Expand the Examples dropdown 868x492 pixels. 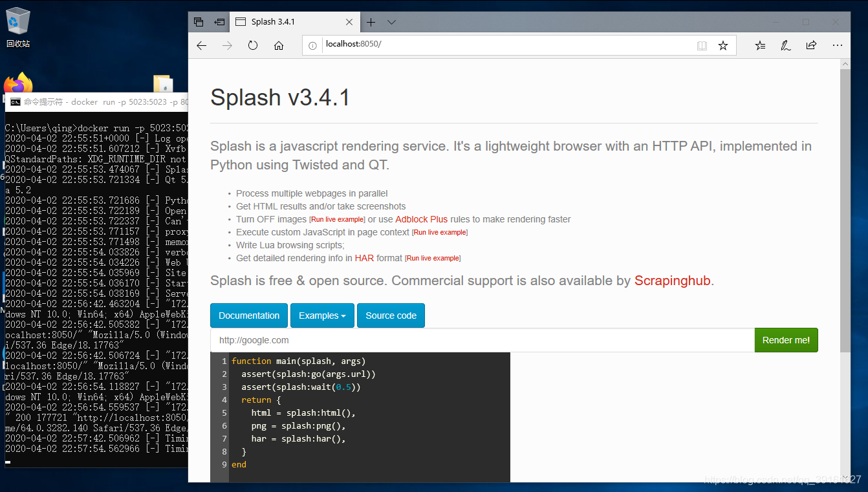322,316
